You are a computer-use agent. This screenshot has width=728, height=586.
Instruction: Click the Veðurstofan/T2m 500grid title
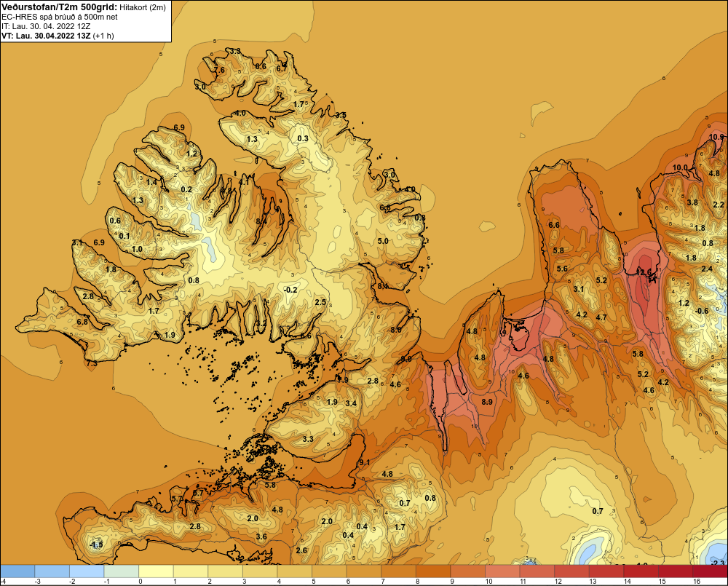(x=59, y=7)
